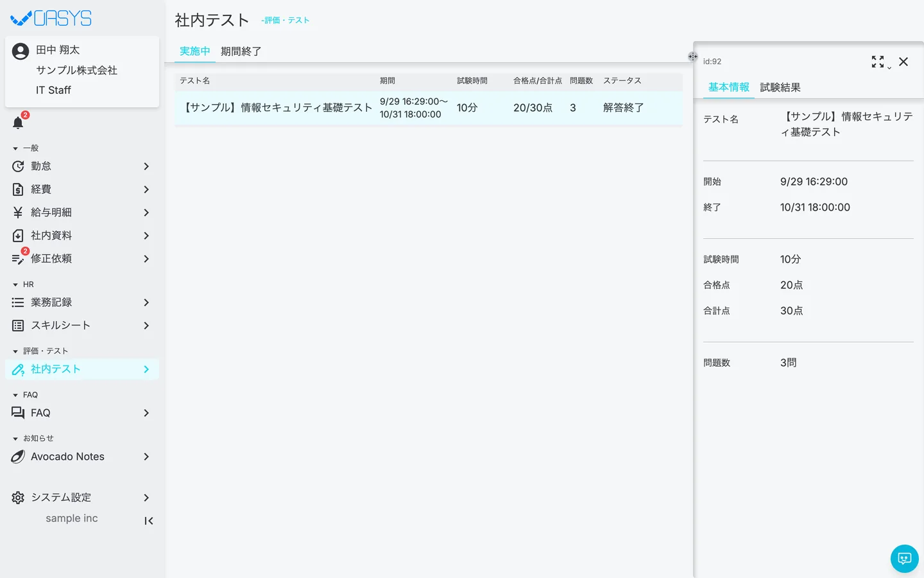Click the 給与明細 yen icon
Image resolution: width=924 pixels, height=578 pixels.
tap(18, 213)
